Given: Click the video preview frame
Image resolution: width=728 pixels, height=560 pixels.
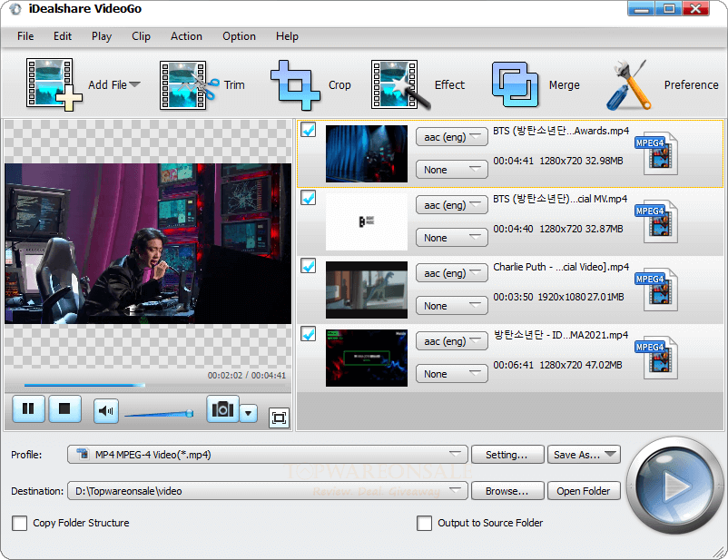Looking at the screenshot, I should pyautogui.click(x=148, y=243).
